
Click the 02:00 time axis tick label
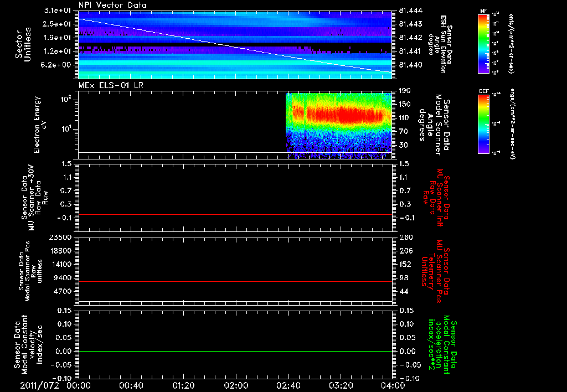(x=235, y=385)
